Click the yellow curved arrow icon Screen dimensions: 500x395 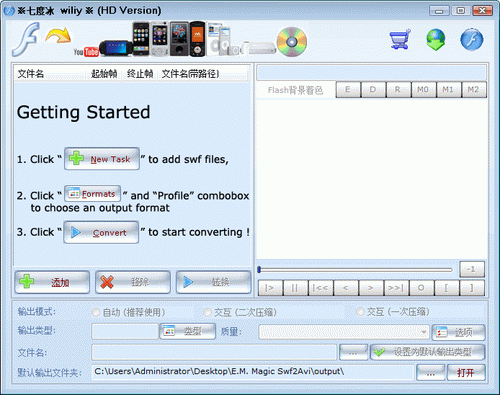(x=58, y=36)
